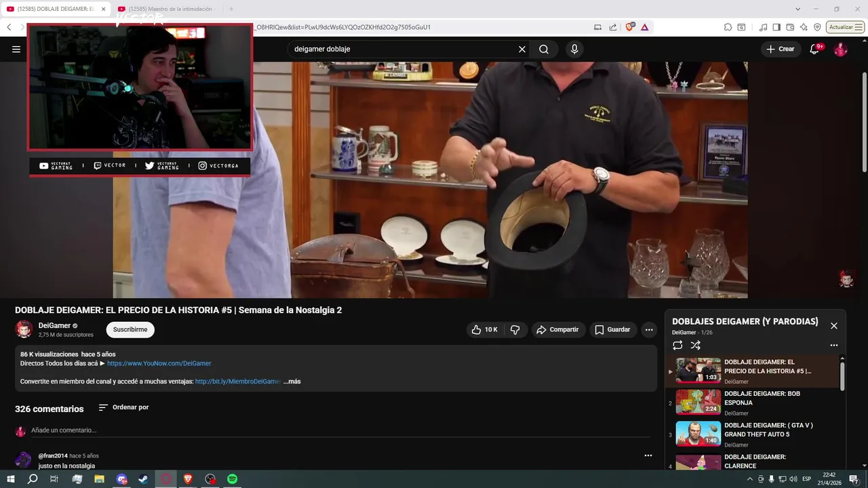This screenshot has height=488, width=868.
Task: Save the video with Guardar
Action: (613, 329)
